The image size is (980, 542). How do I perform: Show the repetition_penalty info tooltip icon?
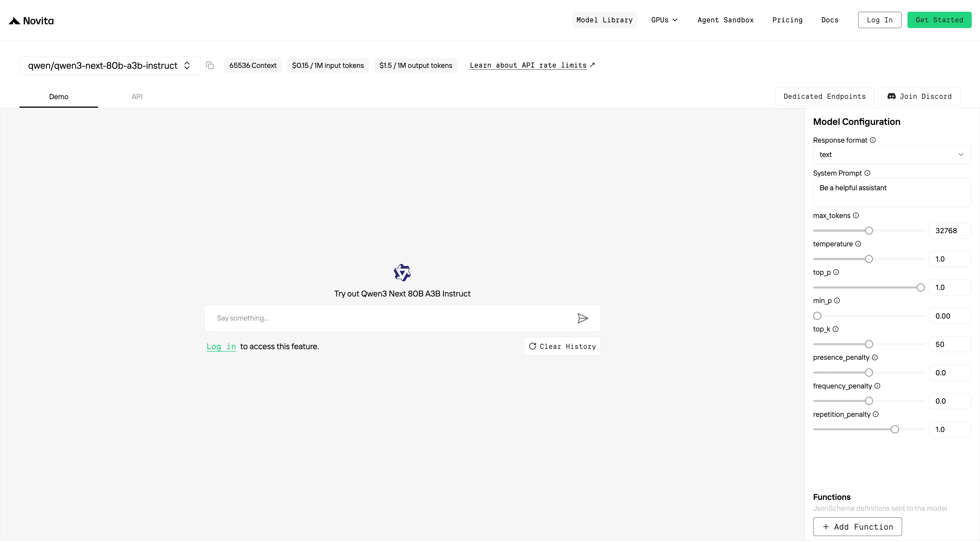point(876,414)
